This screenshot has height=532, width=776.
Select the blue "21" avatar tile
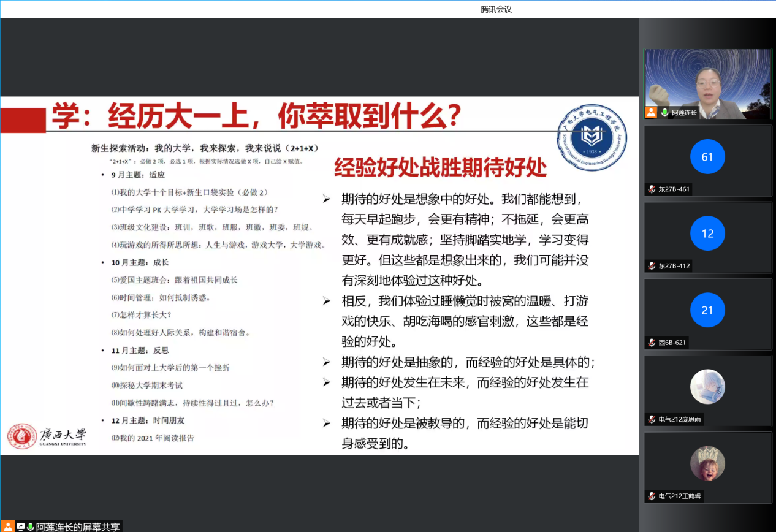point(707,310)
